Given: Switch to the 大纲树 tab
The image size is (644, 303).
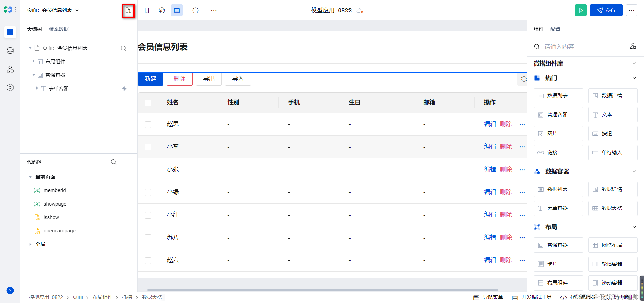Looking at the screenshot, I should 34,29.
